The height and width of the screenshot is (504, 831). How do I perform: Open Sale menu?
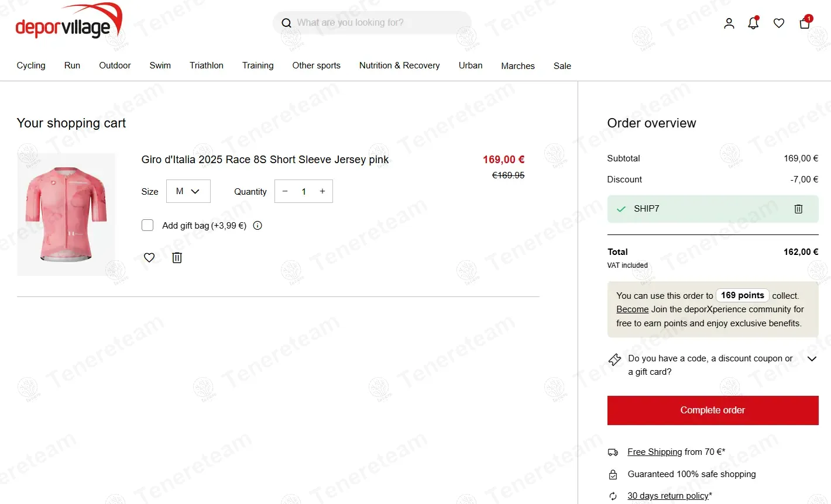point(562,66)
